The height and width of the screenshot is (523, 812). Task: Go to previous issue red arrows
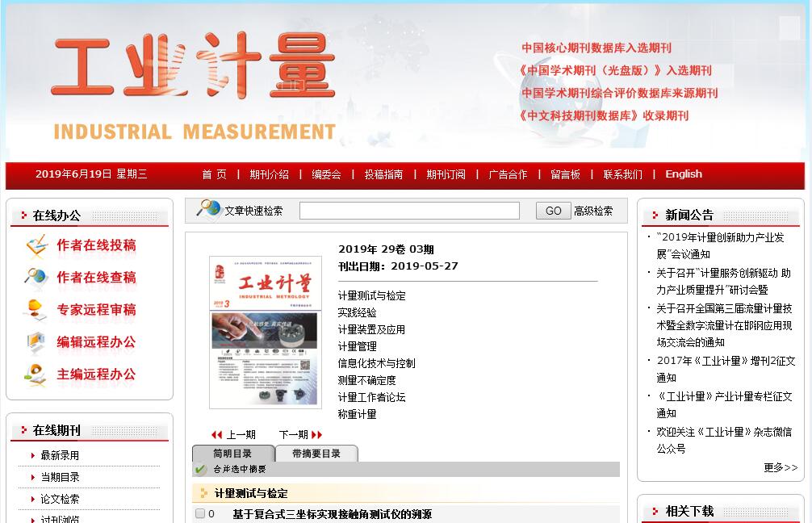point(216,435)
